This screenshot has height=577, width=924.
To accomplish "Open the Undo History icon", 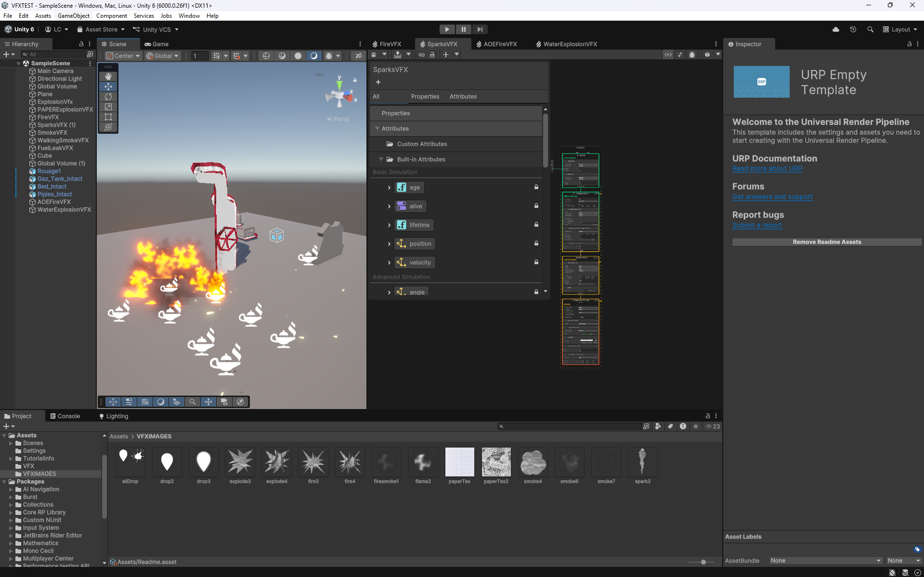I will point(853,29).
